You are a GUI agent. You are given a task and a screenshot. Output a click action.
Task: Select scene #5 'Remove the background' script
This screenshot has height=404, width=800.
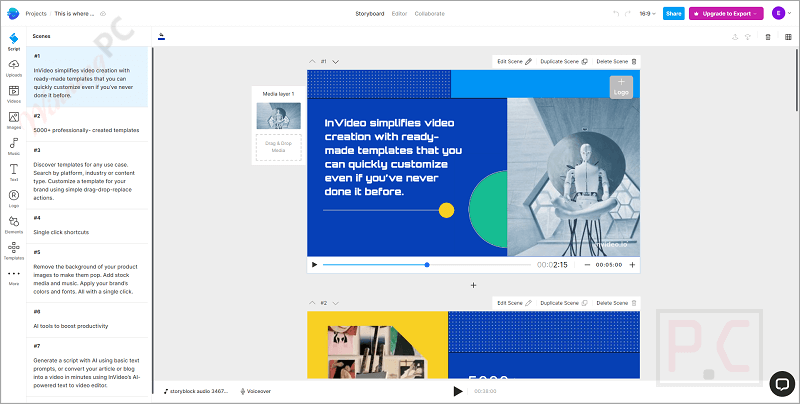pos(87,273)
